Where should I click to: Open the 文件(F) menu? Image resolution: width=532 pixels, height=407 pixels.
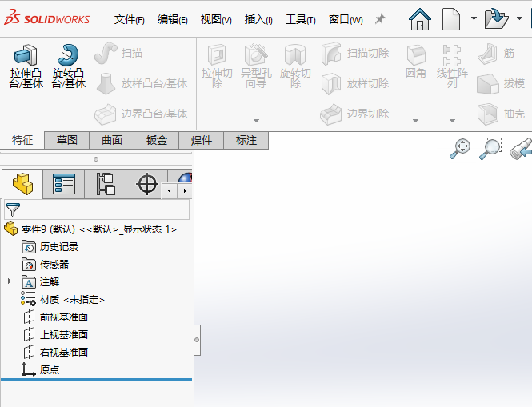point(130,19)
